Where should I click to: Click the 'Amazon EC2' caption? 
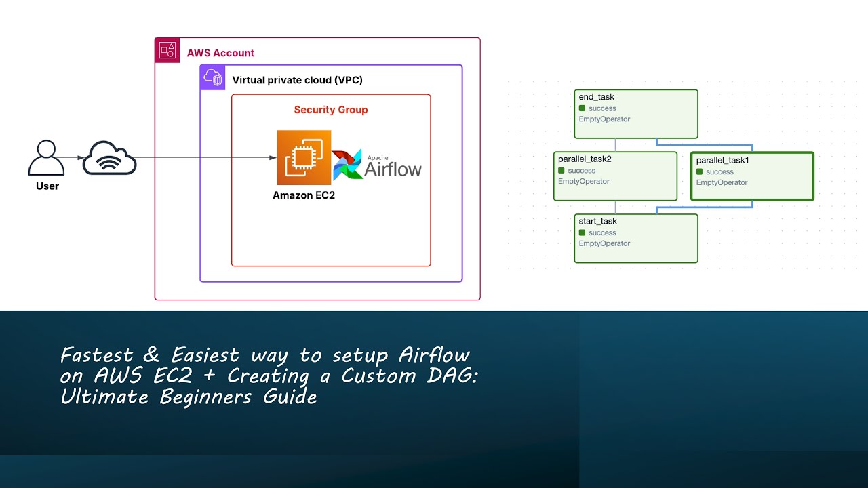[x=304, y=195]
